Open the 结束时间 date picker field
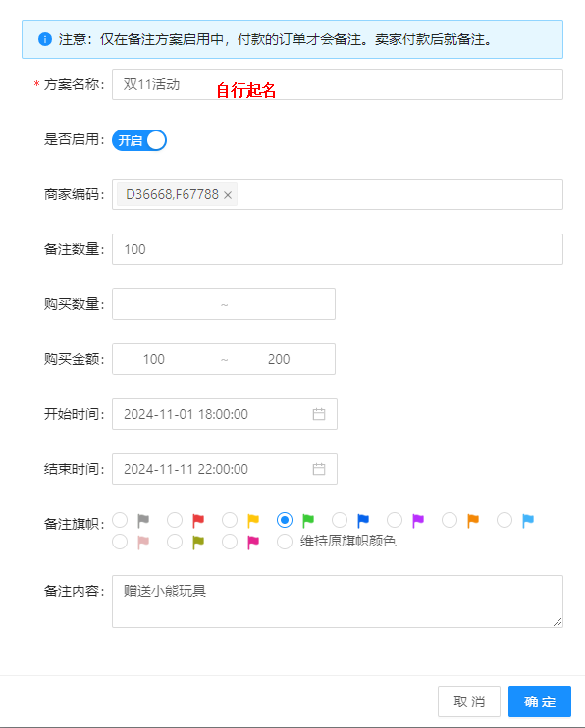 pos(225,469)
